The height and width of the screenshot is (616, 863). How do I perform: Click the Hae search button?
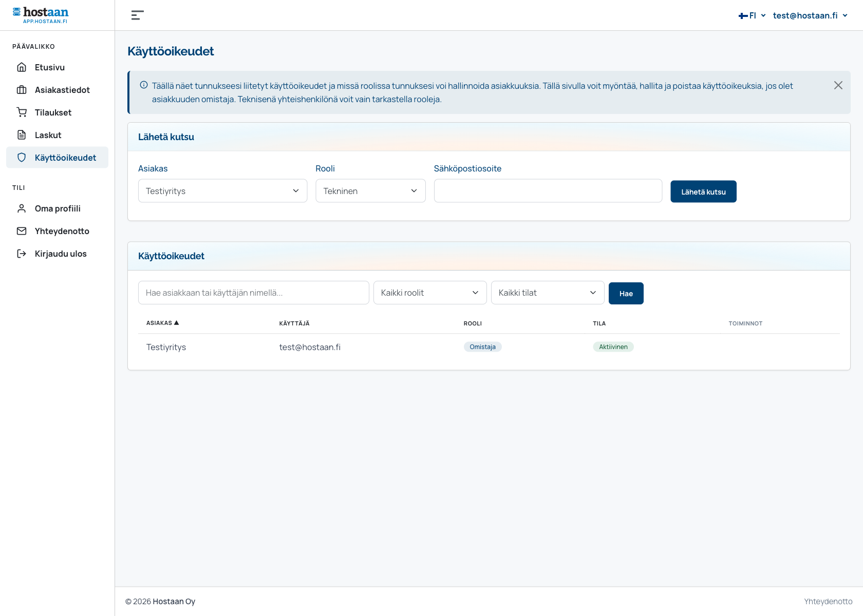626,294
